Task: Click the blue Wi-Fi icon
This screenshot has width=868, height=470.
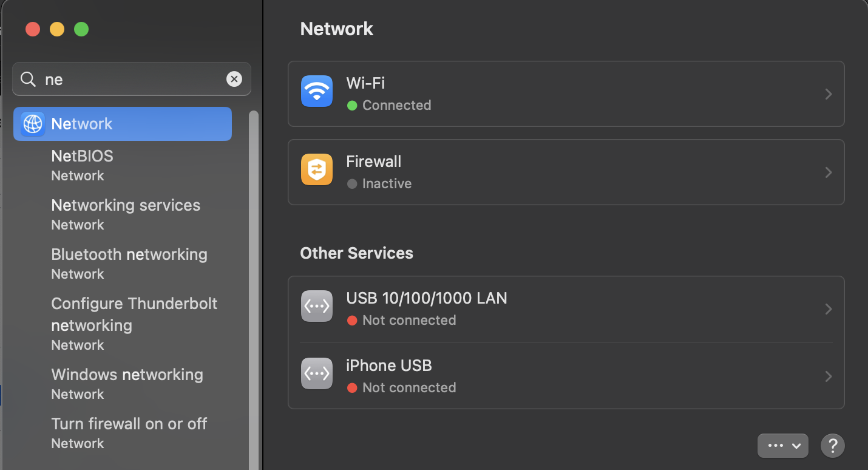Action: (x=316, y=91)
